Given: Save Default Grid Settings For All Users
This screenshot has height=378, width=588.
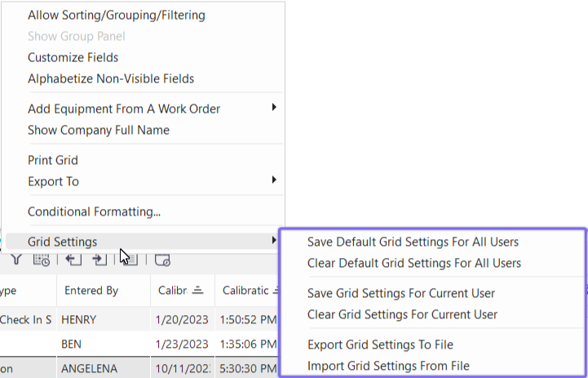Looking at the screenshot, I should click(413, 242).
